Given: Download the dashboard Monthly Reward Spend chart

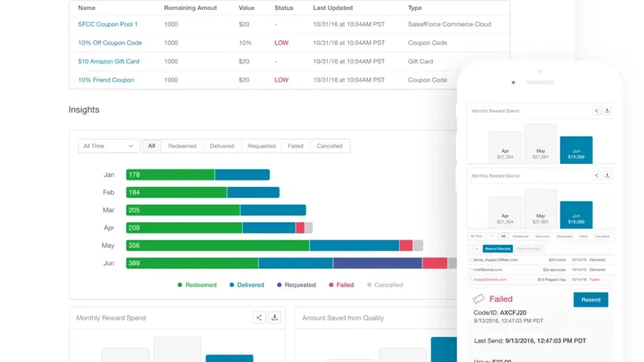Looking at the screenshot, I should click(x=275, y=317).
